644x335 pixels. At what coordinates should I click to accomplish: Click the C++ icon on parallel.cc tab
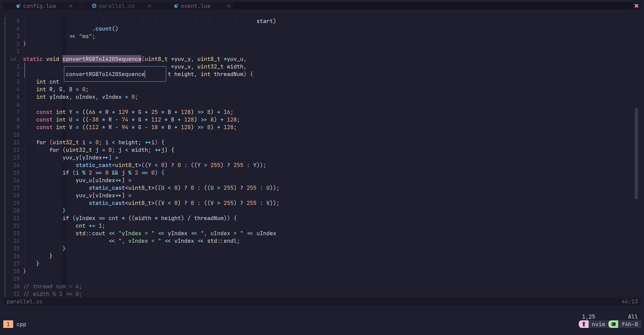94,6
